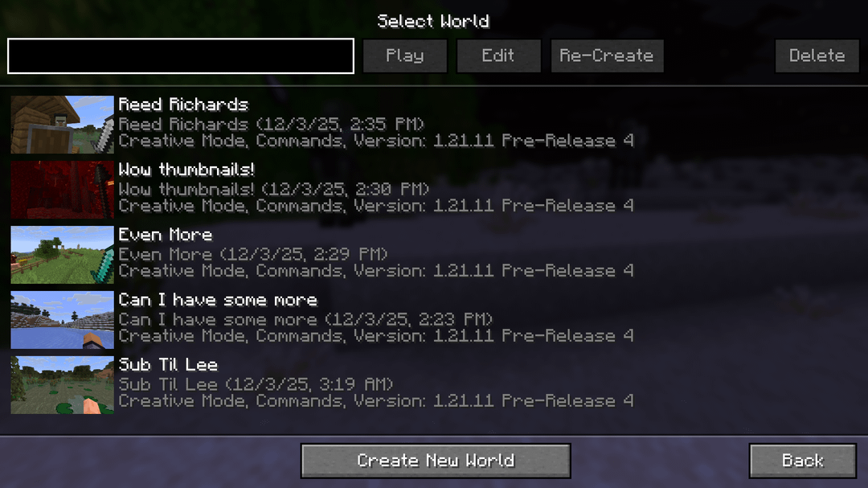The height and width of the screenshot is (488, 868).
Task: Select the Can I have some more title
Action: click(x=218, y=300)
